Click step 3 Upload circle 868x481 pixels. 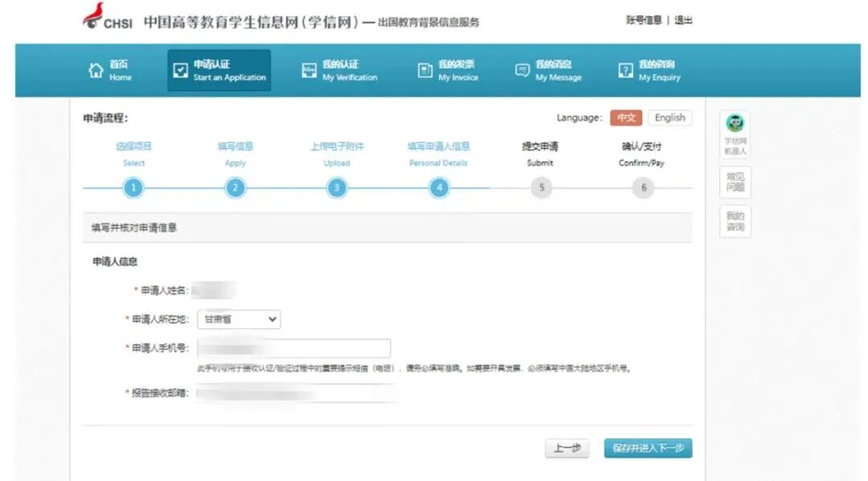click(x=337, y=188)
